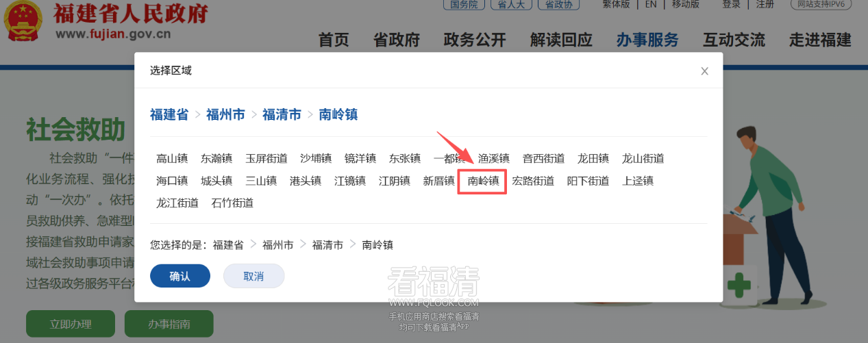Open the 走进福建 navigation item

coord(820,40)
